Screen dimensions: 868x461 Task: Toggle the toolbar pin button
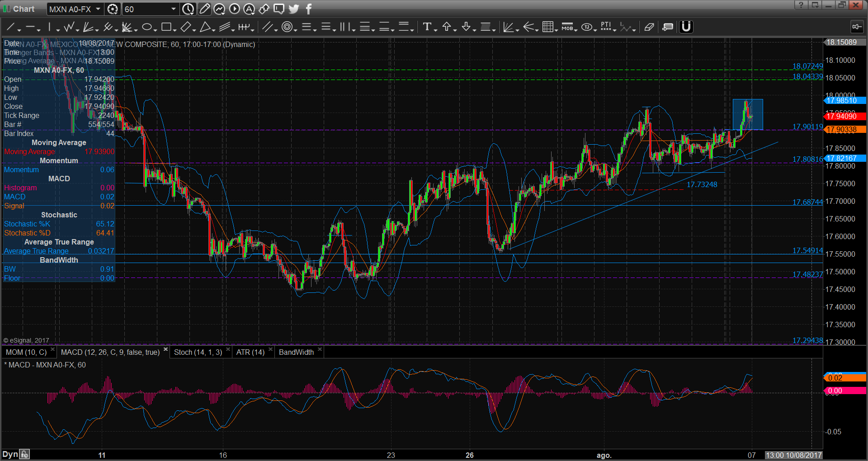[x=857, y=27]
